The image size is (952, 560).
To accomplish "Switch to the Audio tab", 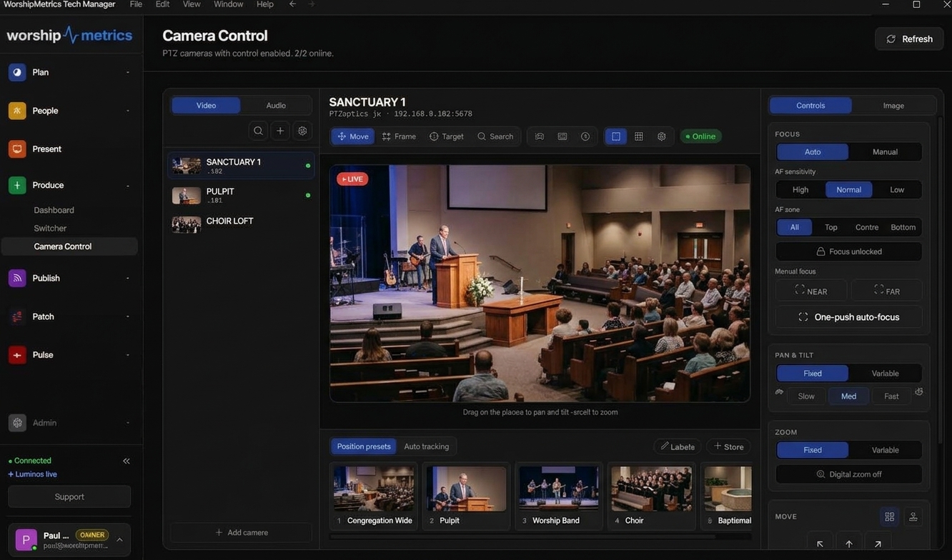I will (276, 105).
